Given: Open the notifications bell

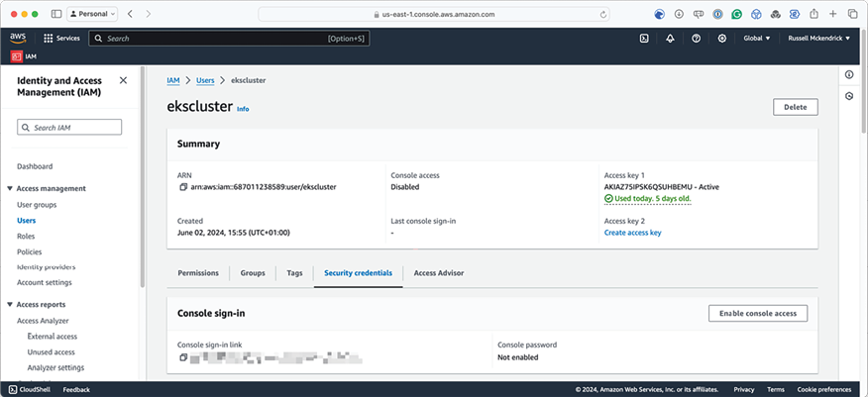Looking at the screenshot, I should pos(671,39).
